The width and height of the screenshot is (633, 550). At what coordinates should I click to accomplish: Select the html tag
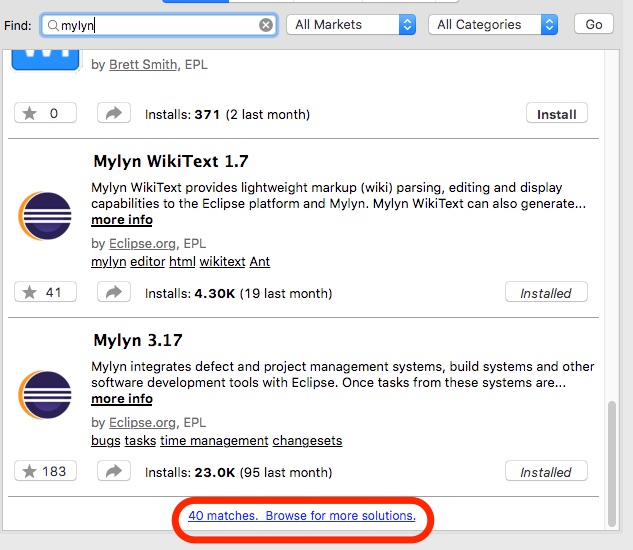[182, 262]
